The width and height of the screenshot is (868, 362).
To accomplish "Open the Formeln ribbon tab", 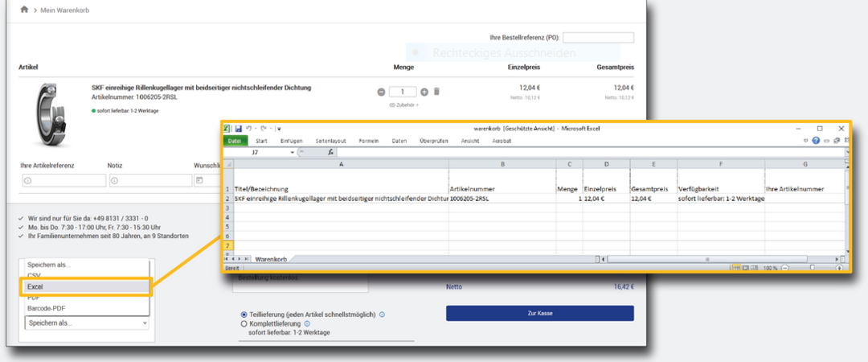I will 369,141.
